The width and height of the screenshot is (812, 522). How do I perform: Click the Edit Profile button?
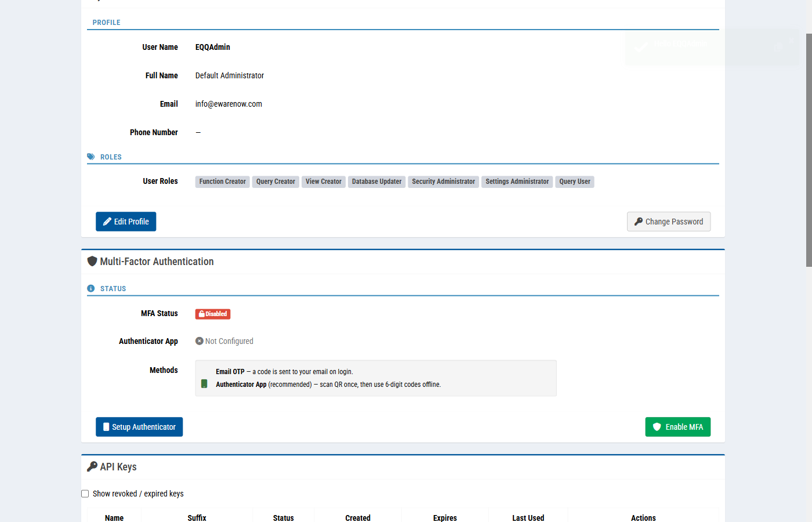(126, 221)
